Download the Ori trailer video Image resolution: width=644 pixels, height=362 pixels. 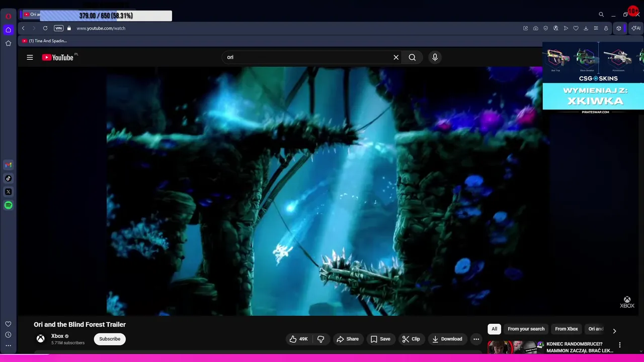point(447,339)
